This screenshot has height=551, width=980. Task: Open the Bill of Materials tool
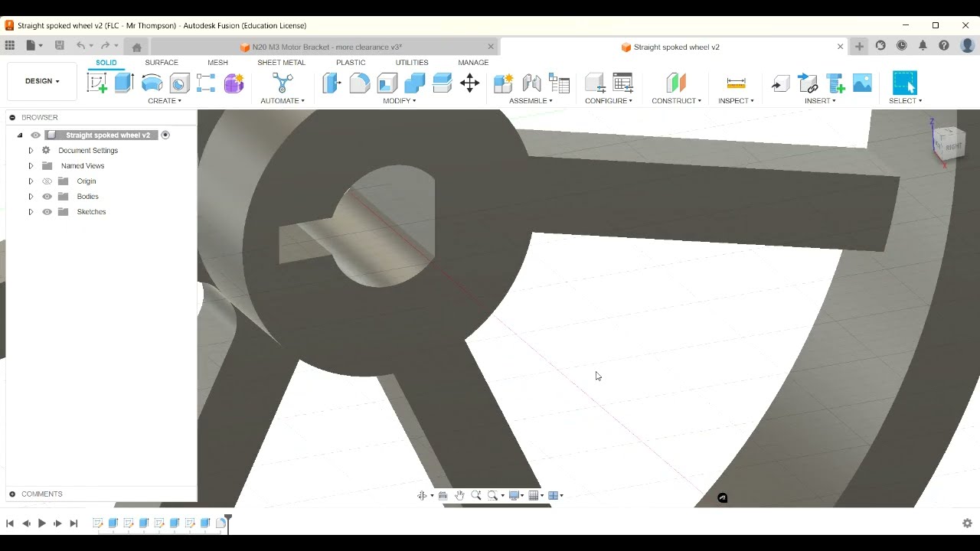[560, 83]
